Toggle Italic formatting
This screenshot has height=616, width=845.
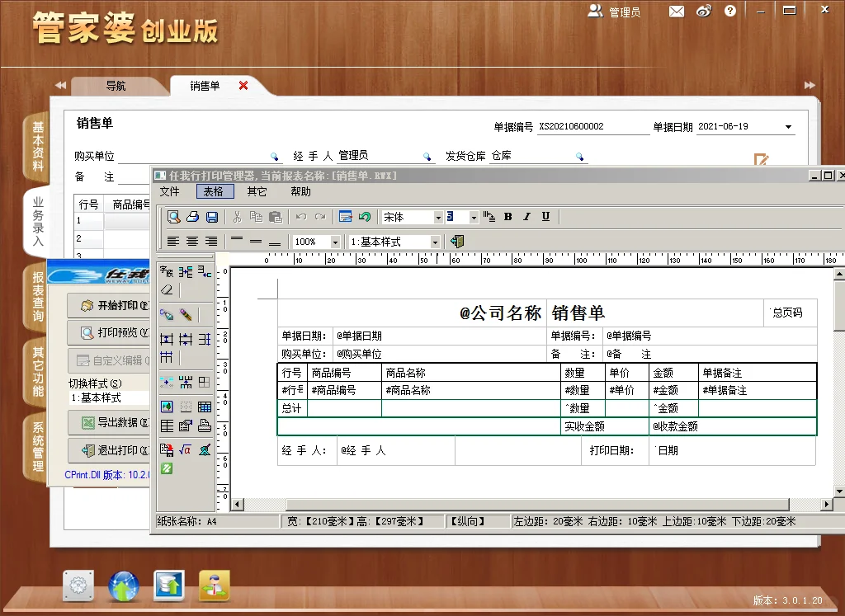pyautogui.click(x=526, y=216)
